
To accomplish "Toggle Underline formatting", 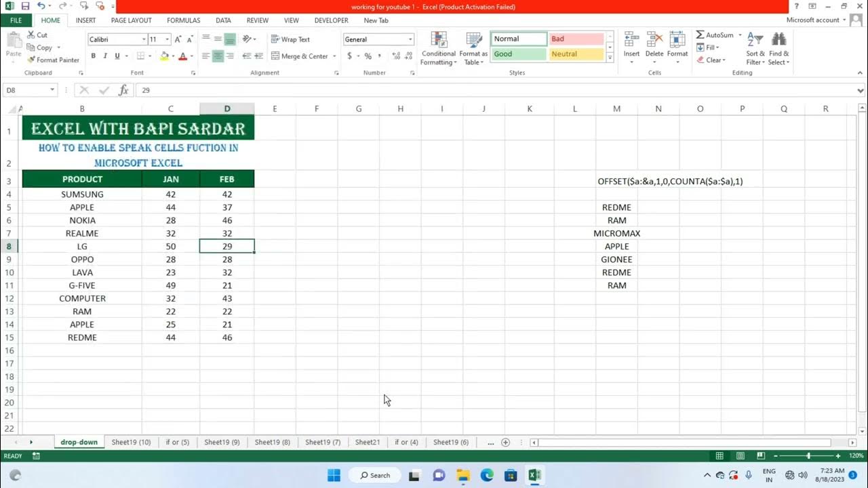I will 117,56.
